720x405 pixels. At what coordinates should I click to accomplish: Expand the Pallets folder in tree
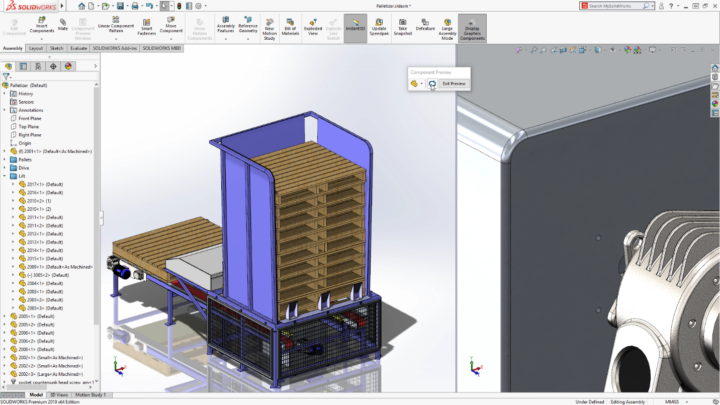[5, 159]
